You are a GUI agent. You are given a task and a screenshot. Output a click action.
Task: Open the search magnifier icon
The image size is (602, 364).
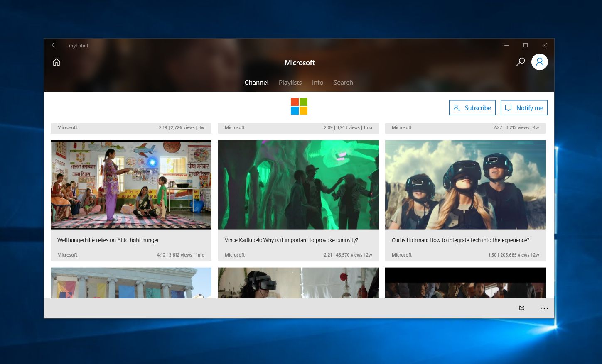point(520,62)
